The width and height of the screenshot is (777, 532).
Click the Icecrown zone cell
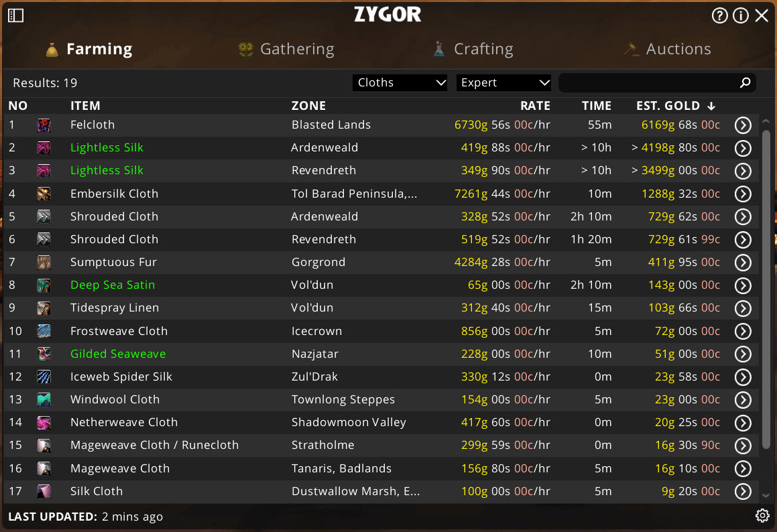(x=316, y=331)
